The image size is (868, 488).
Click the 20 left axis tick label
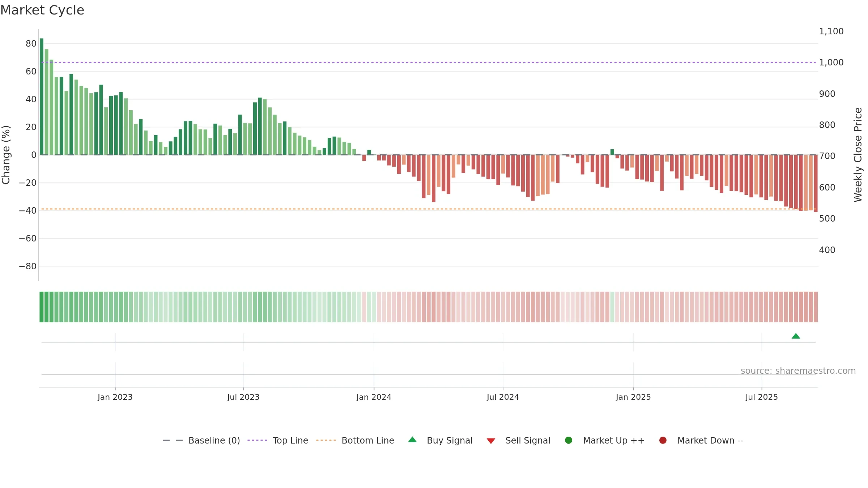pos(31,127)
